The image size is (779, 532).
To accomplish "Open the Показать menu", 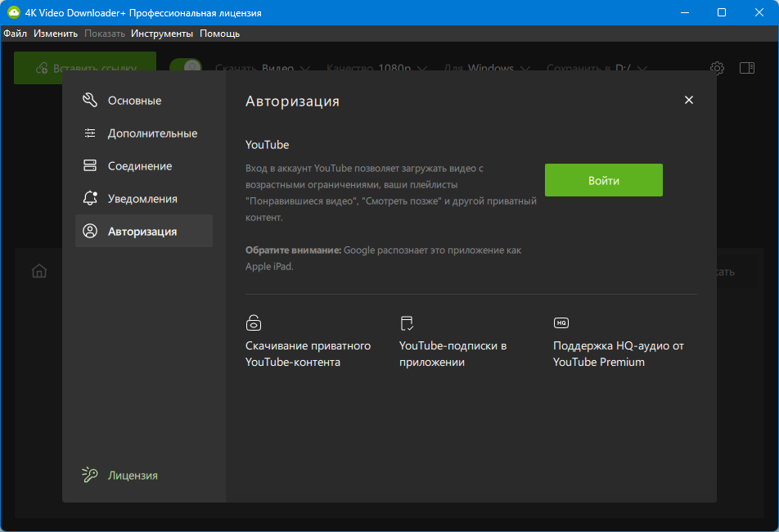I will pyautogui.click(x=105, y=34).
